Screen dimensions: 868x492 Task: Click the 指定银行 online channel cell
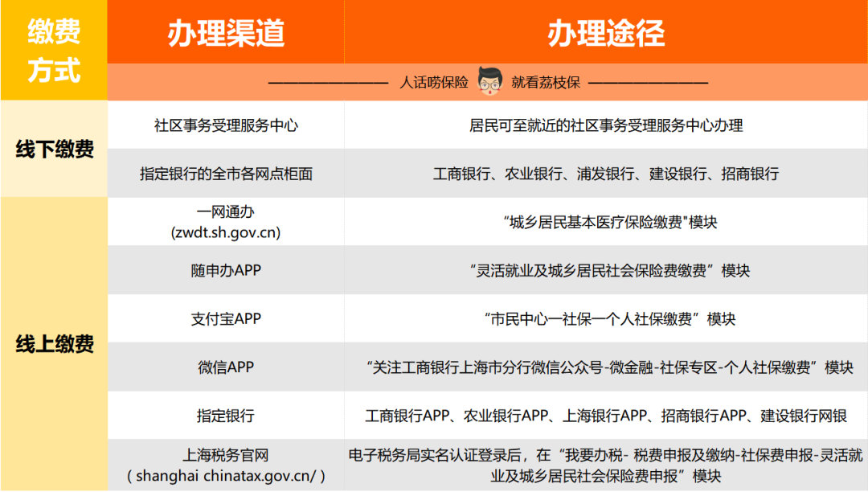[x=226, y=416]
